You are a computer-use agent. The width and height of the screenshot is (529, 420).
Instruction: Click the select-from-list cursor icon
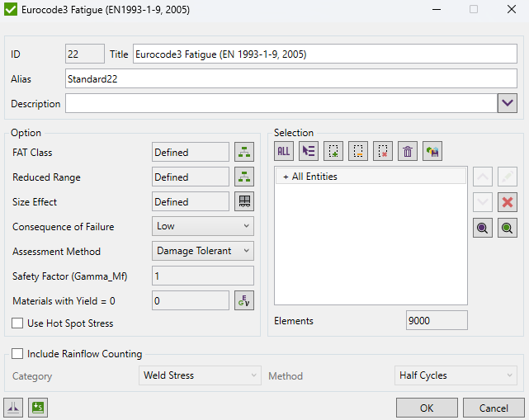coord(309,151)
